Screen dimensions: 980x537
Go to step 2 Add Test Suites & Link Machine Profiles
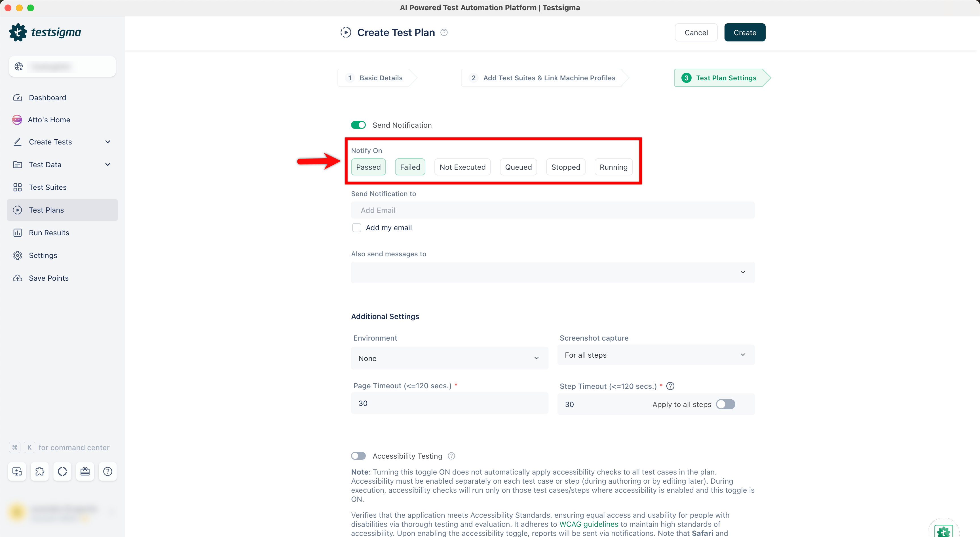tap(544, 78)
